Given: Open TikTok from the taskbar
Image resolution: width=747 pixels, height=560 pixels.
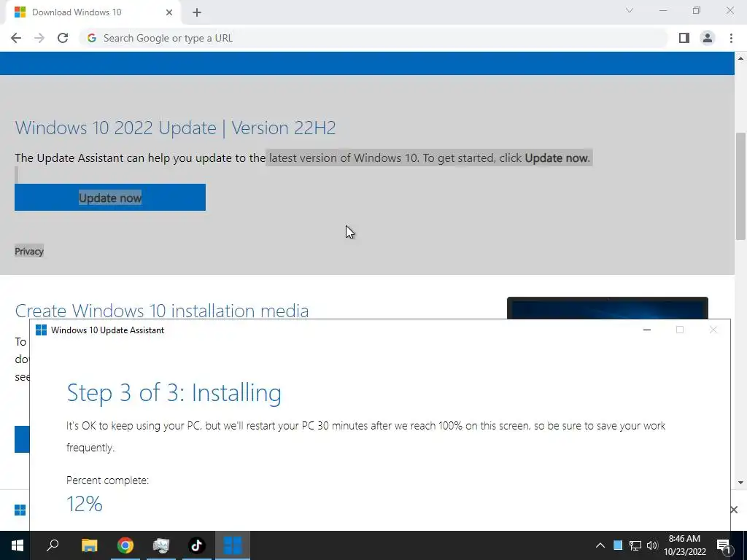Looking at the screenshot, I should pyautogui.click(x=197, y=545).
